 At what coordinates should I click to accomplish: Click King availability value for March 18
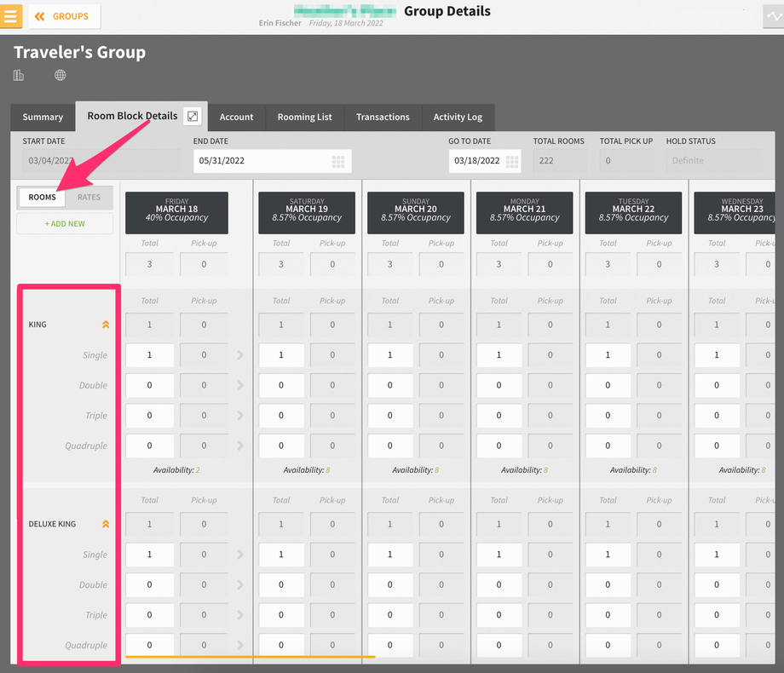coord(198,470)
